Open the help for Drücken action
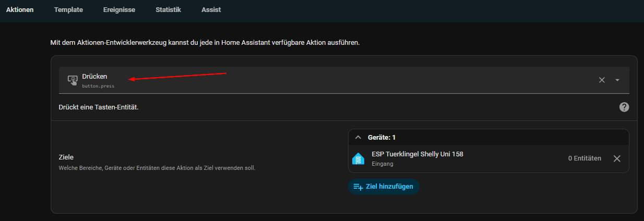 click(624, 107)
